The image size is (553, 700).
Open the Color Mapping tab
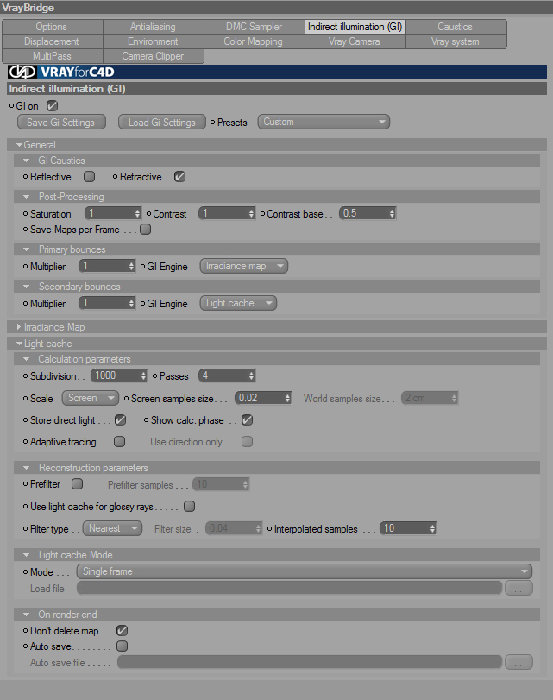254,42
